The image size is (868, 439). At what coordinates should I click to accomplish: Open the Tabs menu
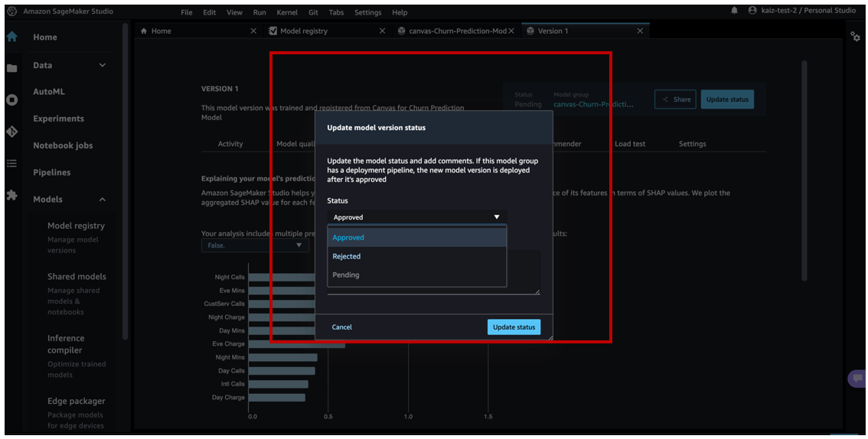336,12
